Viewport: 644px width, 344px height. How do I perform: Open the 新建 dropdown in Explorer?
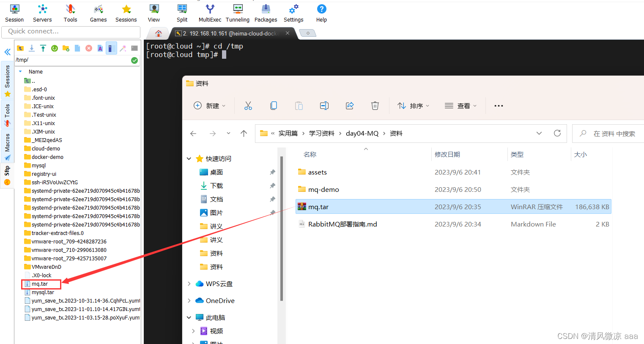209,106
